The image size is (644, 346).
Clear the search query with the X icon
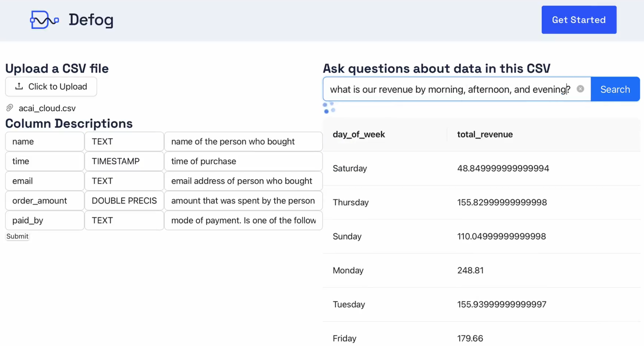coord(580,89)
